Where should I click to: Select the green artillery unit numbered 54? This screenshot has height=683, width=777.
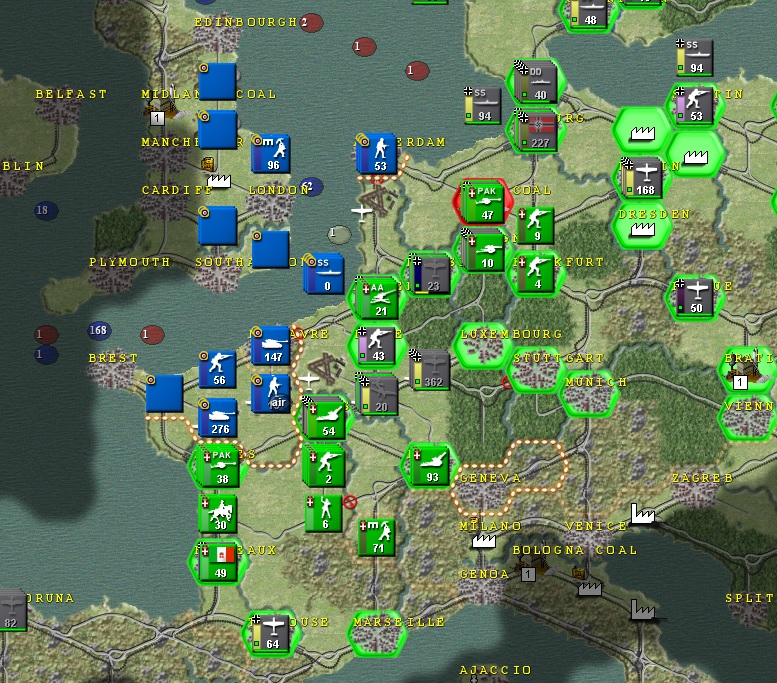[x=324, y=417]
